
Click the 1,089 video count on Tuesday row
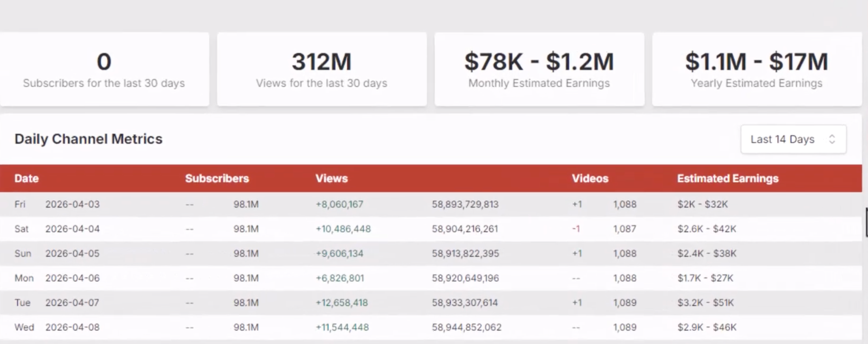[625, 303]
